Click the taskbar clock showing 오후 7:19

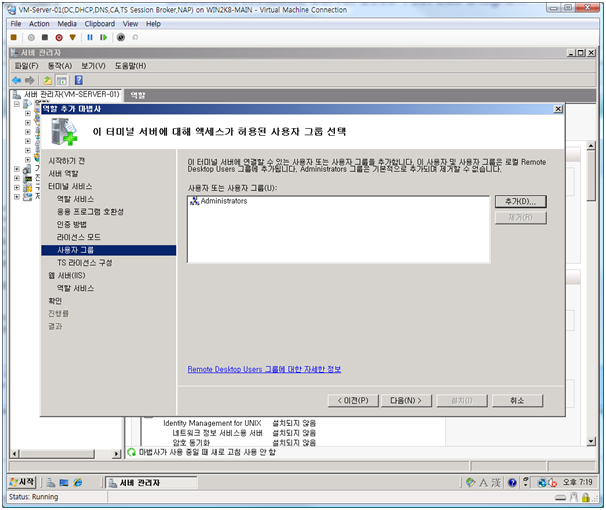(577, 482)
